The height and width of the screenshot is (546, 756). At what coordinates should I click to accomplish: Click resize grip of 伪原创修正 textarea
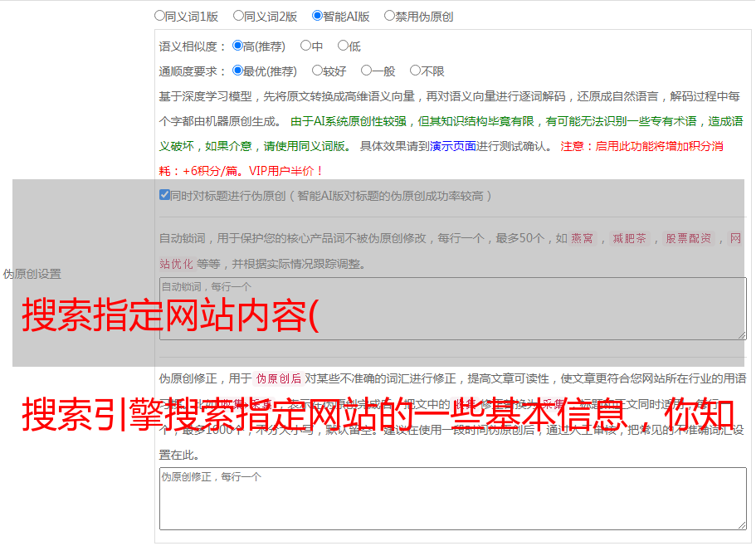742,526
